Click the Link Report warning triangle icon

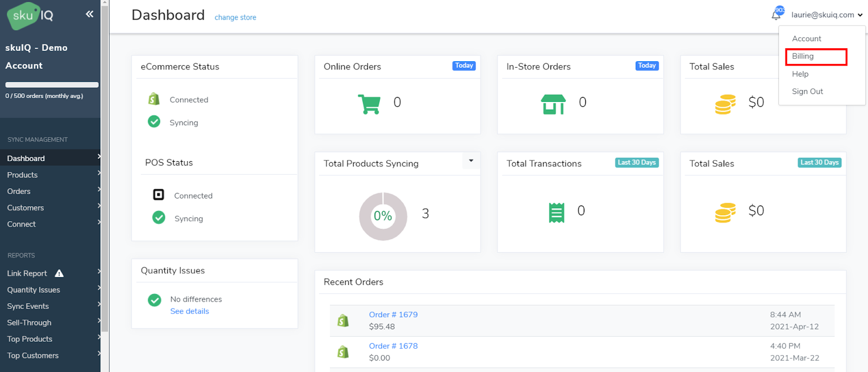click(x=59, y=273)
